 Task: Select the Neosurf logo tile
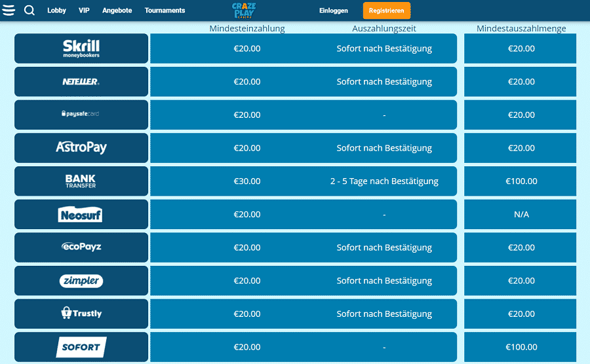[x=81, y=214]
